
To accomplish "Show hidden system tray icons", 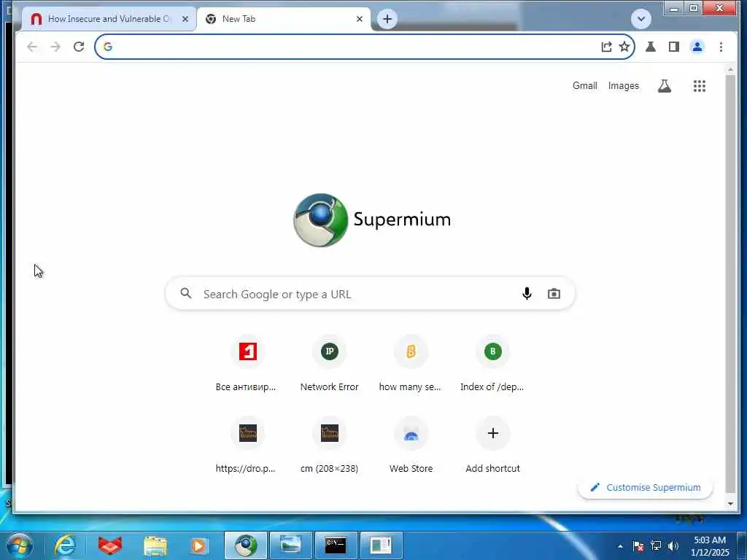I will point(620,546).
